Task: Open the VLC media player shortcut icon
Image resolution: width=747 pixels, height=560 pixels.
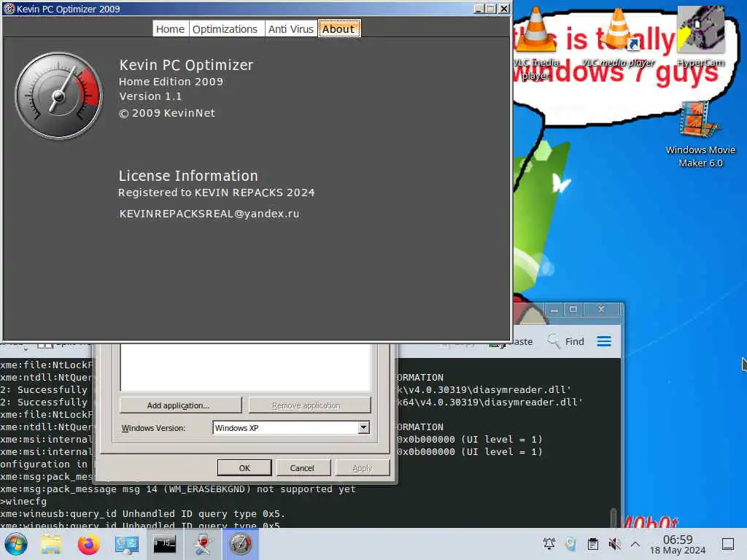Action: pyautogui.click(x=619, y=37)
